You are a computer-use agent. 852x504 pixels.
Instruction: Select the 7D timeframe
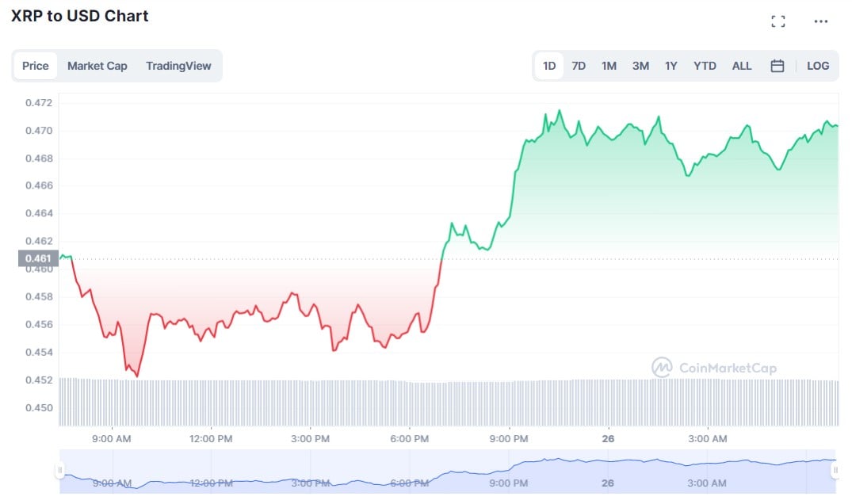[x=579, y=66]
